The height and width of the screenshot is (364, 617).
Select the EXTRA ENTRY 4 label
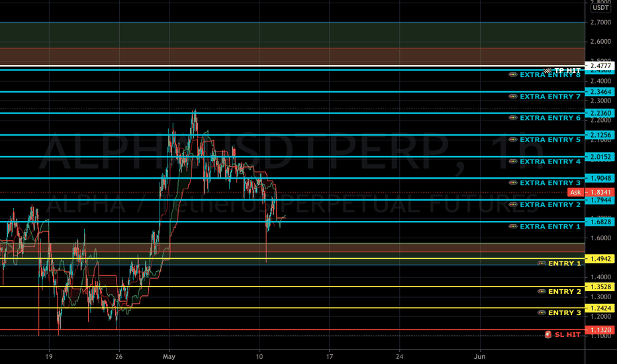tap(550, 161)
